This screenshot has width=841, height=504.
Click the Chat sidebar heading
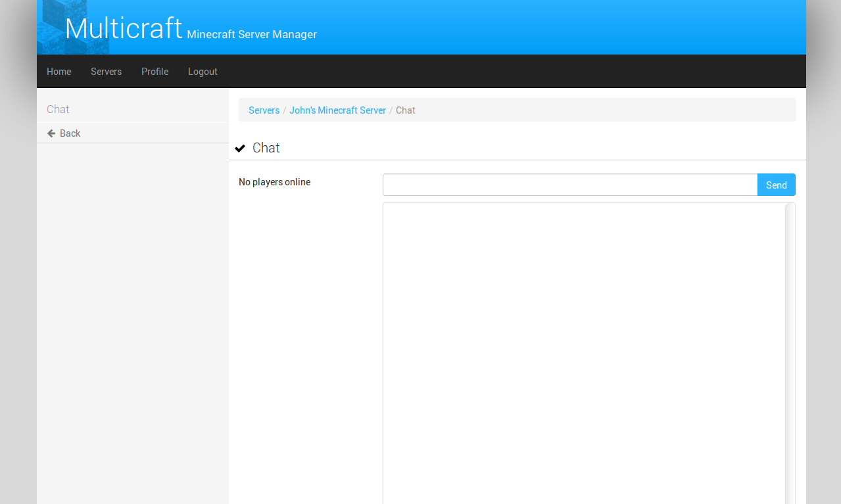pyautogui.click(x=58, y=109)
